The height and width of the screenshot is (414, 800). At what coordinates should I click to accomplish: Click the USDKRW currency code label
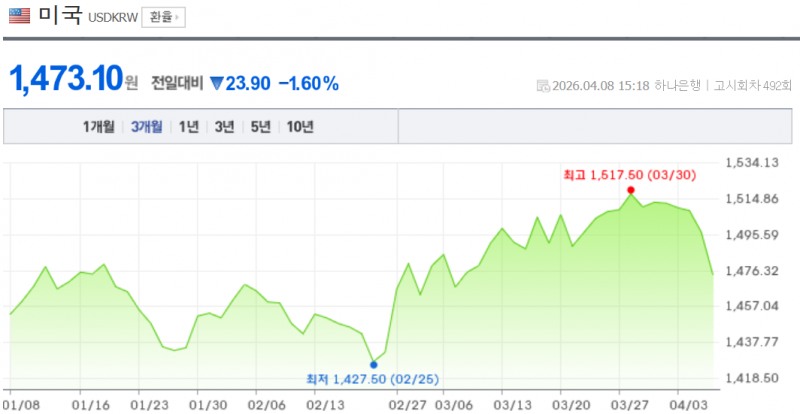(112, 19)
